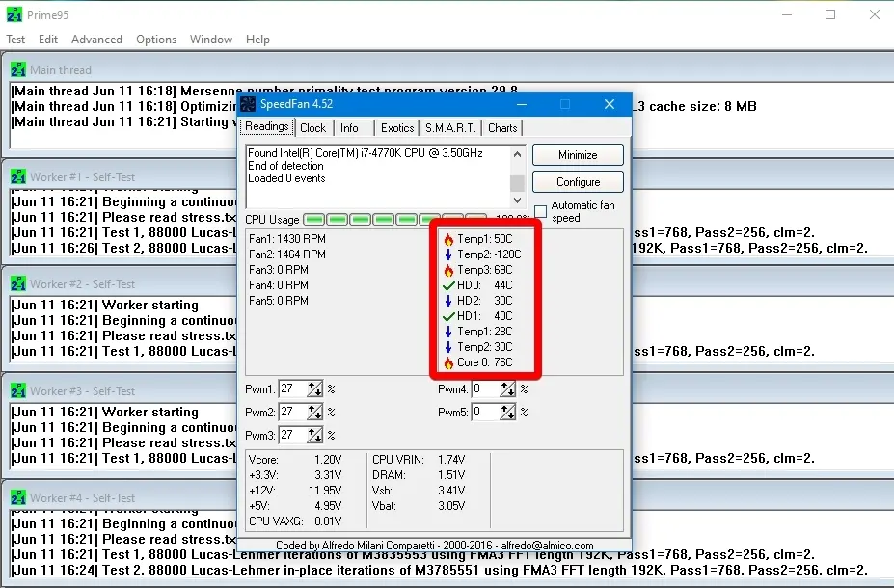This screenshot has height=588, width=894.
Task: Click the Fan2: 1464 RPM reading
Action: pyautogui.click(x=287, y=254)
